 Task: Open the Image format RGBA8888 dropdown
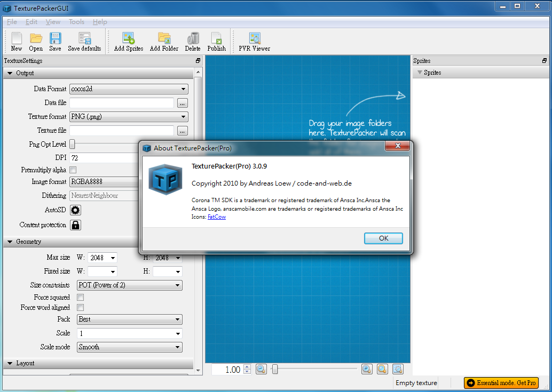click(104, 182)
